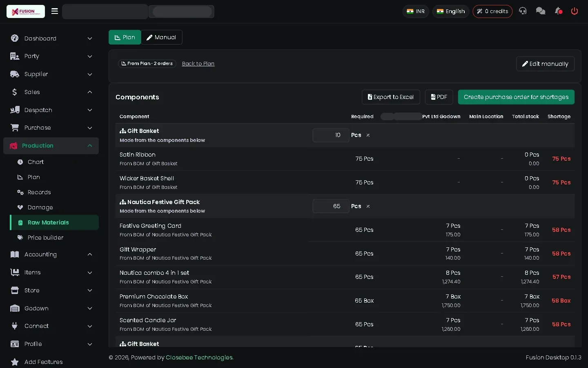Screen dimensions: 588x368
Task: Select Raw Materials in sidebar
Action: 54,222
